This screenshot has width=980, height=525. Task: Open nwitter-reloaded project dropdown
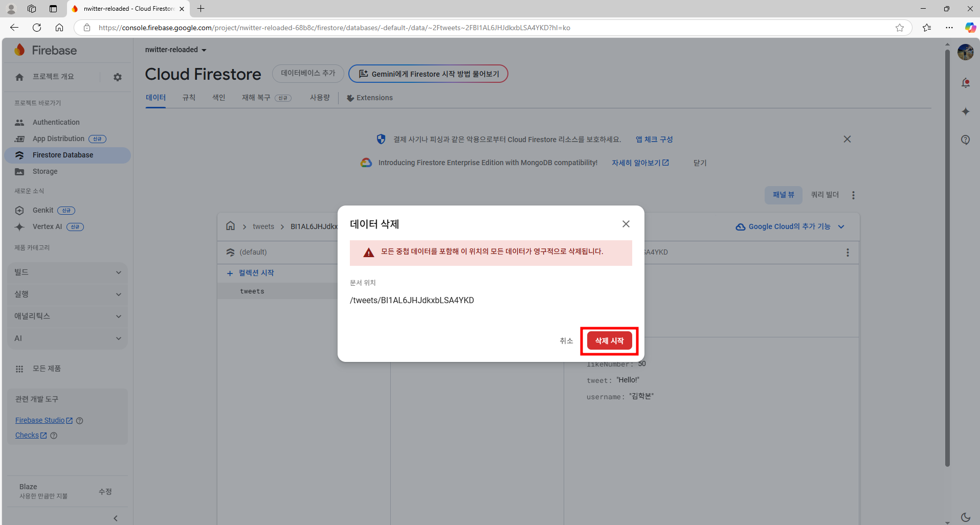(175, 50)
